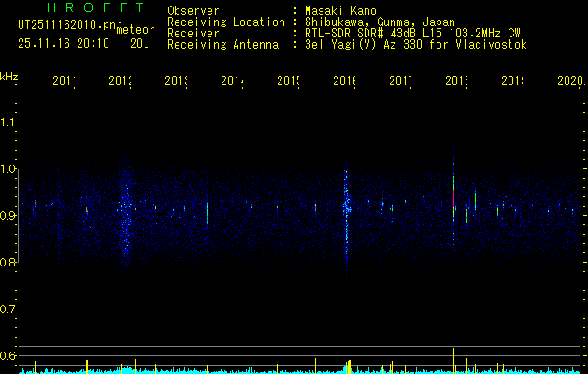
Task: Click the word meteor under the filename
Action: (136, 30)
